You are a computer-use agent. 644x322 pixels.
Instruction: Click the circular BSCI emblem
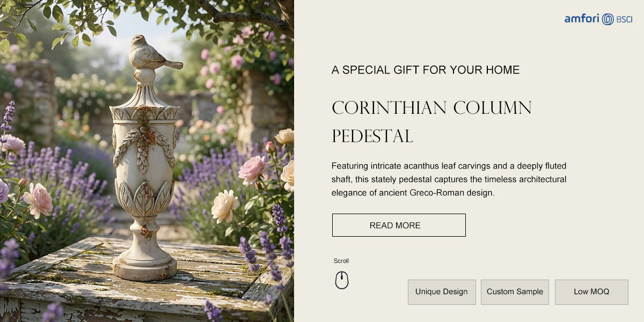pyautogui.click(x=608, y=19)
